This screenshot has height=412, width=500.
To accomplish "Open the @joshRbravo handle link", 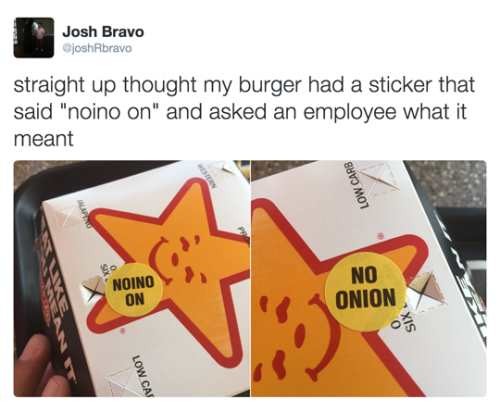I will [98, 48].
